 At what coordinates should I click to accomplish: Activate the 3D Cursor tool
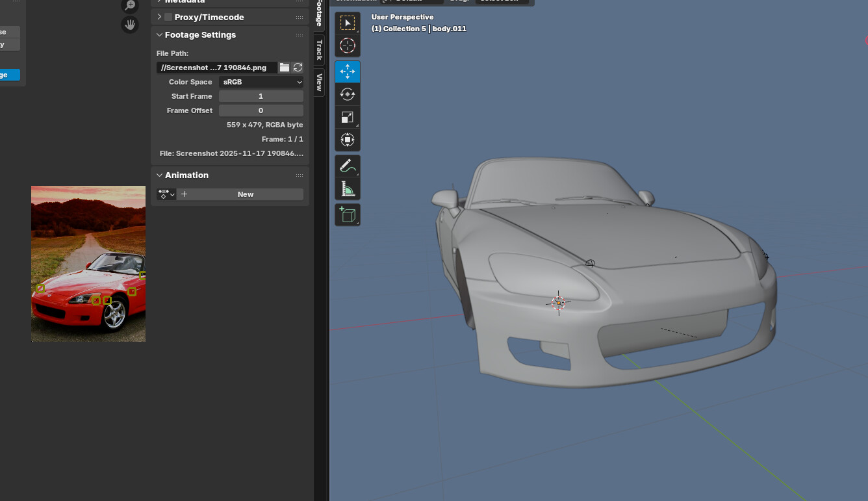point(348,45)
